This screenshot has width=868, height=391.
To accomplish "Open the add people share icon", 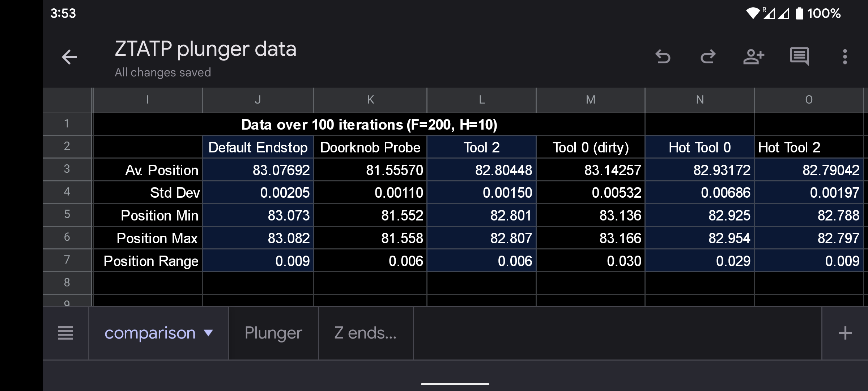I will pyautogui.click(x=753, y=57).
